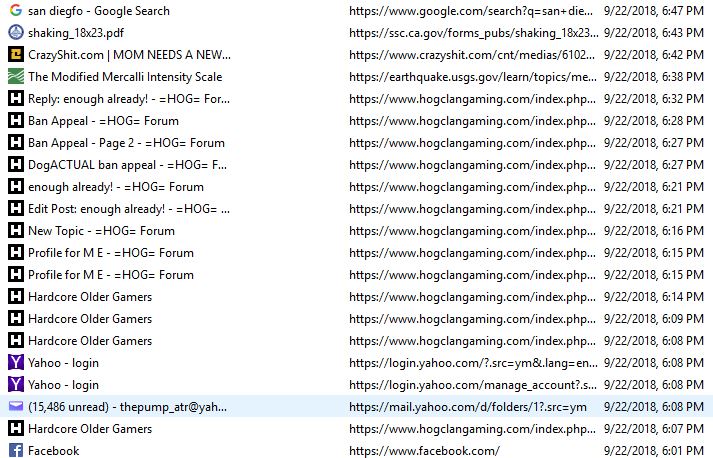Select 'DogACTUAL ban appeal' history title
This screenshot has width=713, height=458.
click(x=127, y=165)
